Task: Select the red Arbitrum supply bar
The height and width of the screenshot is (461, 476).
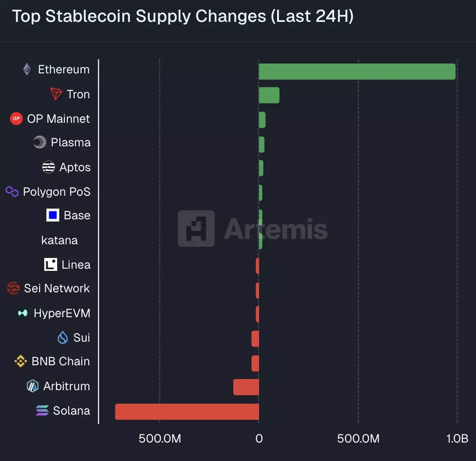Action: click(246, 387)
